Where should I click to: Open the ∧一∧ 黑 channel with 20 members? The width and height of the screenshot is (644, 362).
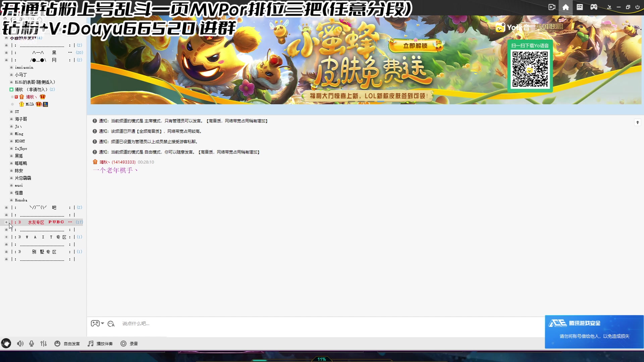[x=44, y=53]
